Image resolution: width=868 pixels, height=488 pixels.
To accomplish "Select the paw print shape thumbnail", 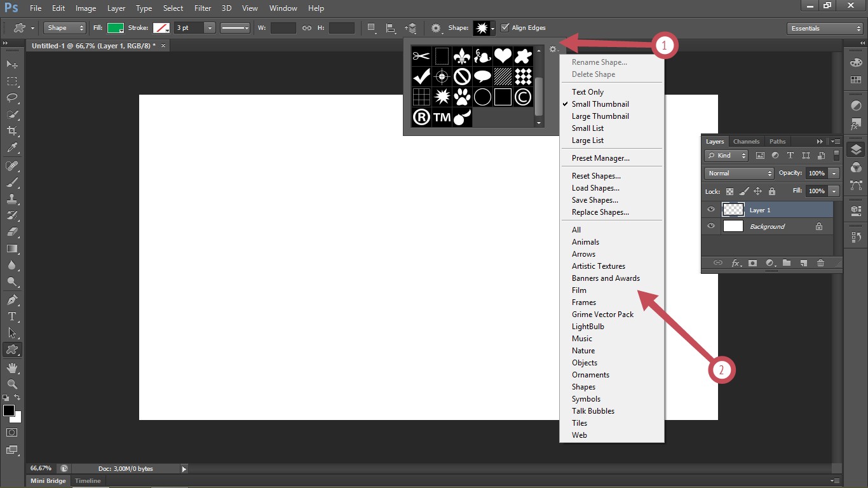I will [462, 97].
